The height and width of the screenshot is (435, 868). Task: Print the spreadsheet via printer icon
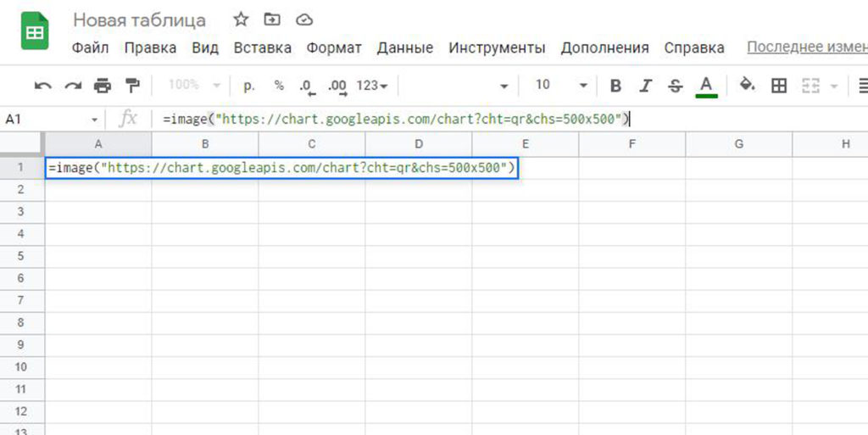click(x=103, y=86)
